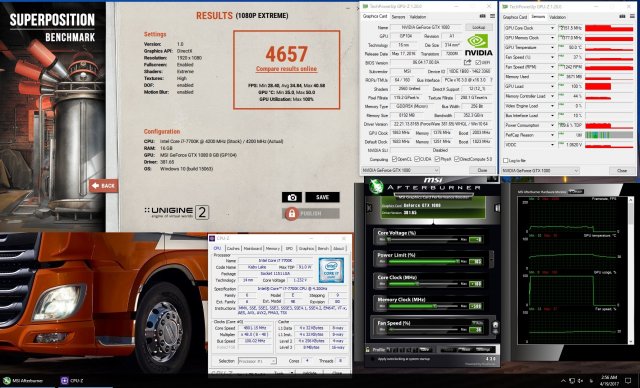Toggle the PhysX checkbox in GPU-Z
640x388 pixels.
(437, 159)
